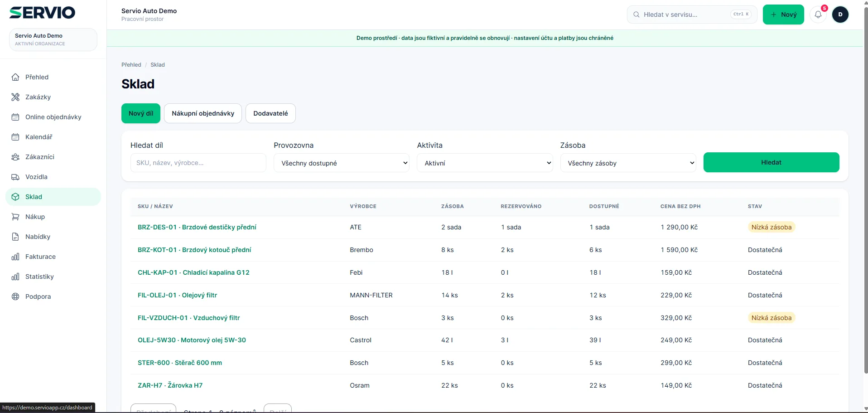Viewport: 868px width, 413px height.
Task: Click the MANN-FILTER manufacturer cell
Action: tap(371, 295)
